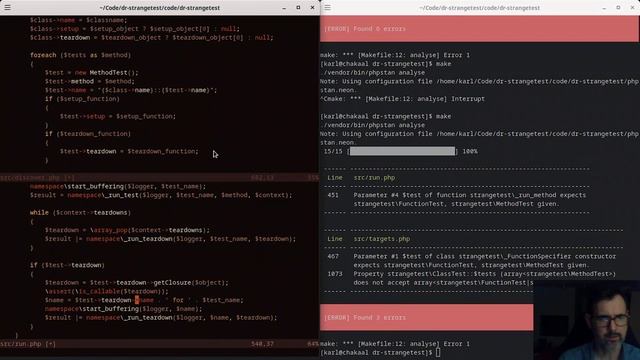640x360 pixels.
Task: Click the 'Parameter #1 $test of class' message
Action: click(485, 261)
